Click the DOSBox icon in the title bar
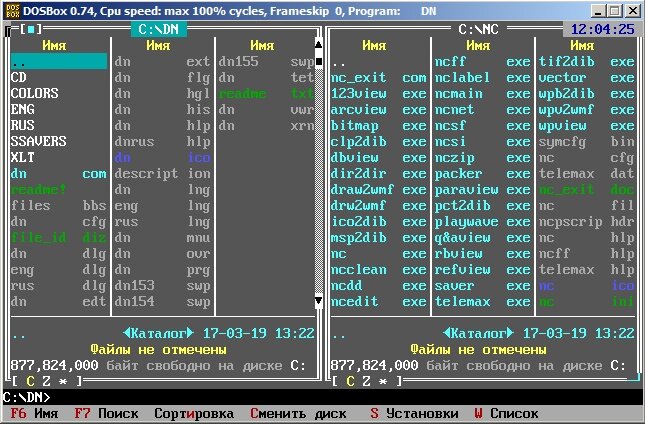Viewport: 645px width, 424px height. [13, 11]
